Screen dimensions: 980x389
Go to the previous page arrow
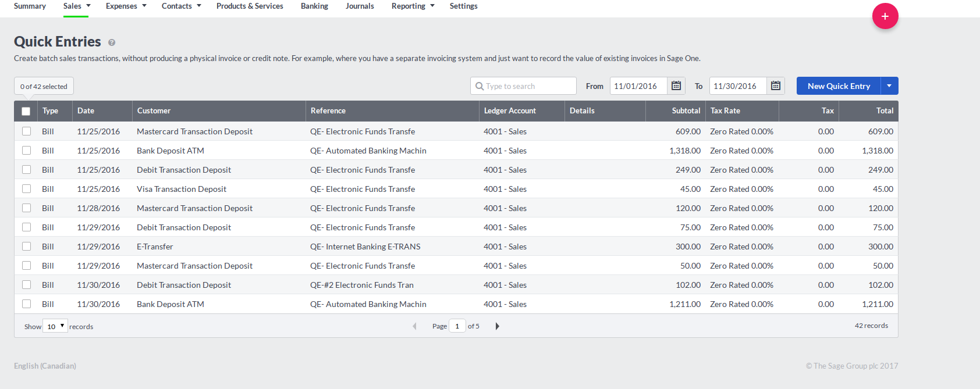tap(414, 326)
